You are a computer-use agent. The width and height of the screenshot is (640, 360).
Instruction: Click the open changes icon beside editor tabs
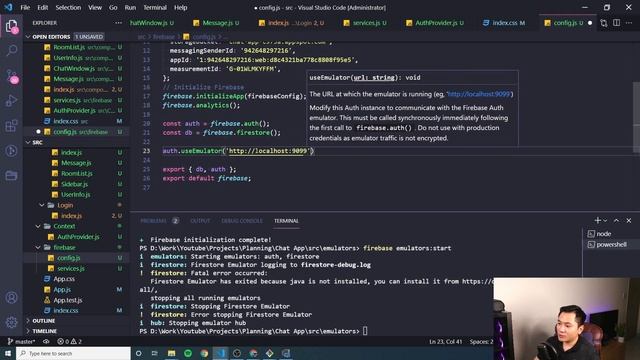point(604,23)
